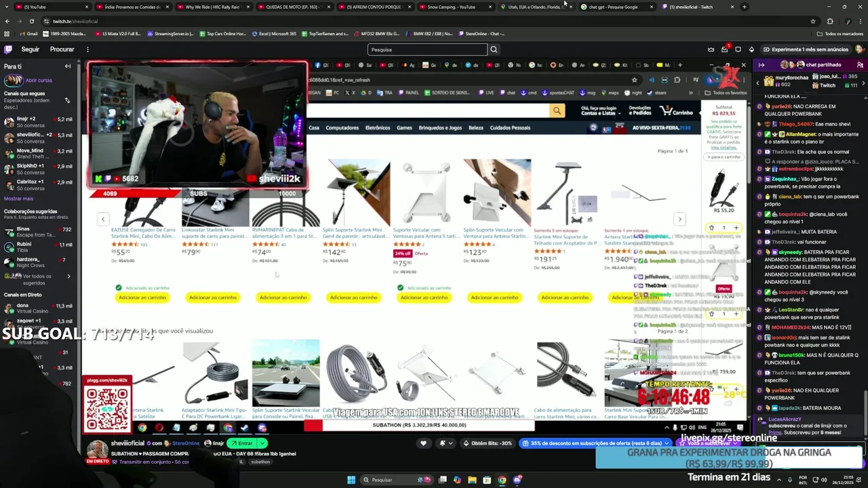Click Prime link in LucasAlicrazY sub message
Screen dimensions: 868x488
[775, 432]
